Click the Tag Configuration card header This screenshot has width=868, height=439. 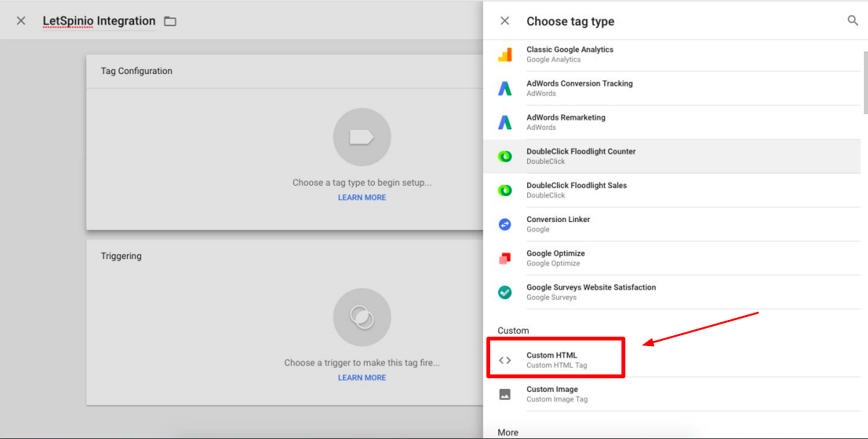pyautogui.click(x=284, y=71)
